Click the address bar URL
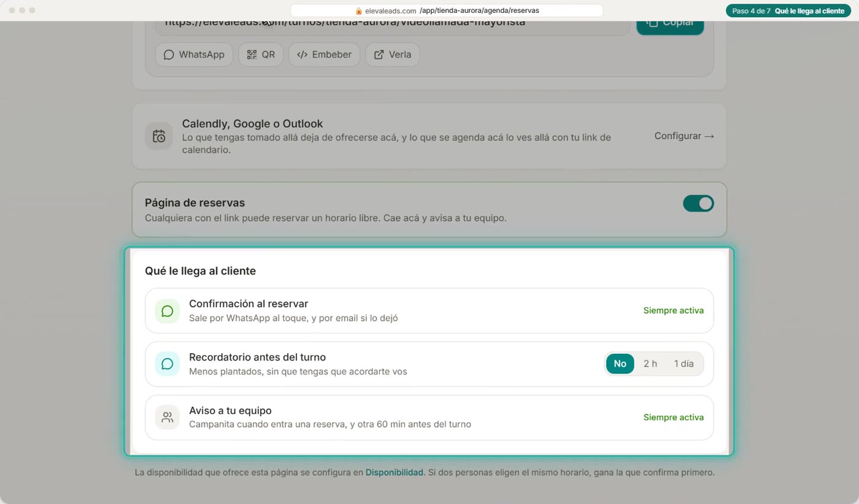859x504 pixels. [x=447, y=11]
